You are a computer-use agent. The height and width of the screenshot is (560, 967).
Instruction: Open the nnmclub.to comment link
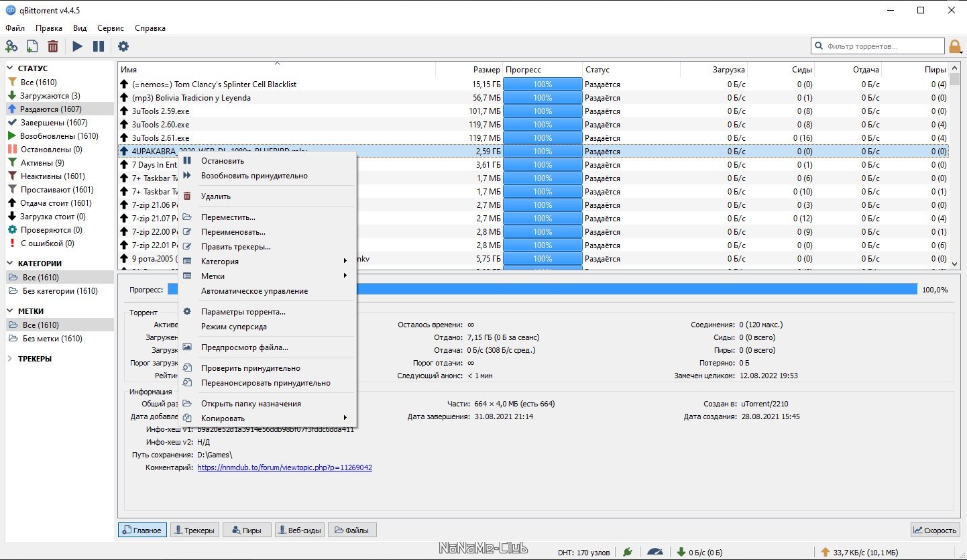(x=284, y=467)
